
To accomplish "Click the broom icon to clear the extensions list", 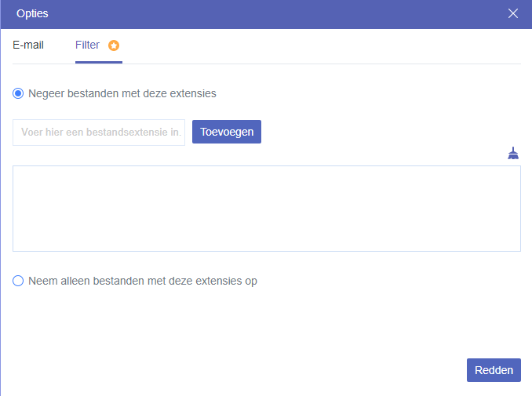I will (x=513, y=153).
